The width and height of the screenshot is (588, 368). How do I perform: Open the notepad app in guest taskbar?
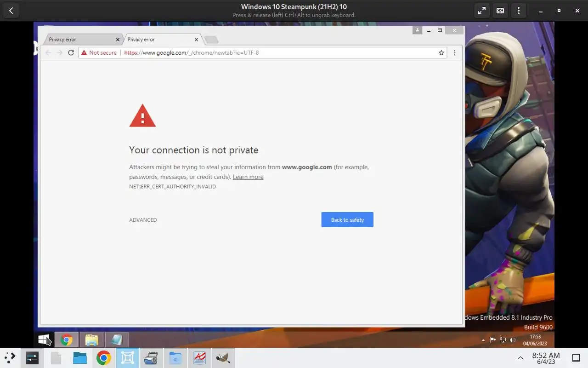(x=117, y=340)
